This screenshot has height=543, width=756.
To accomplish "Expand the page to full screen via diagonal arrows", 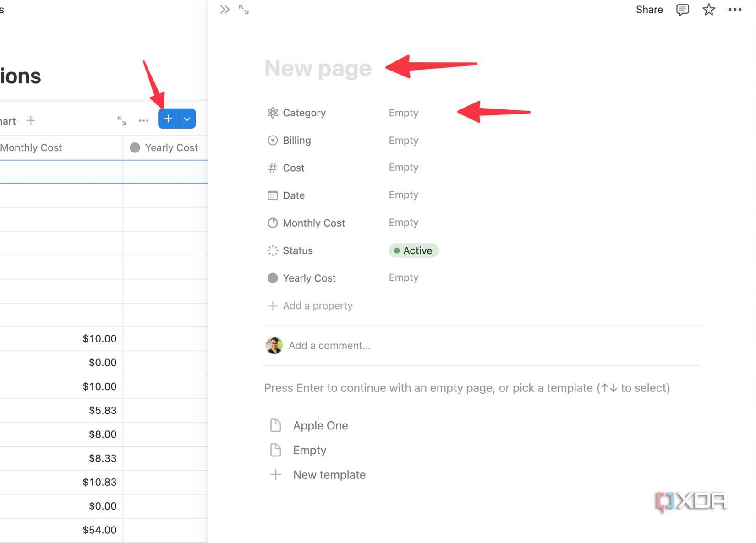I will (x=243, y=9).
